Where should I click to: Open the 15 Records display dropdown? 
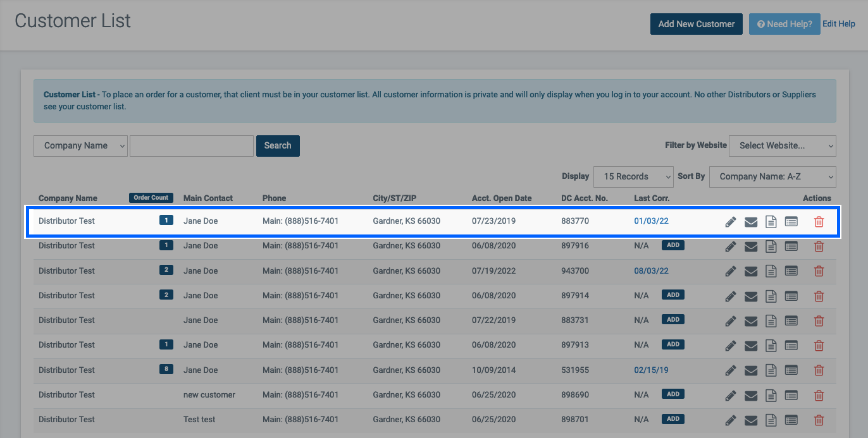pos(633,177)
